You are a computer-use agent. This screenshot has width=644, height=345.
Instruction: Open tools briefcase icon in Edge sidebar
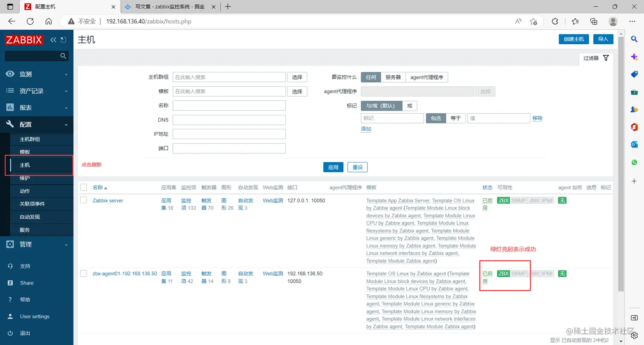coord(634,92)
